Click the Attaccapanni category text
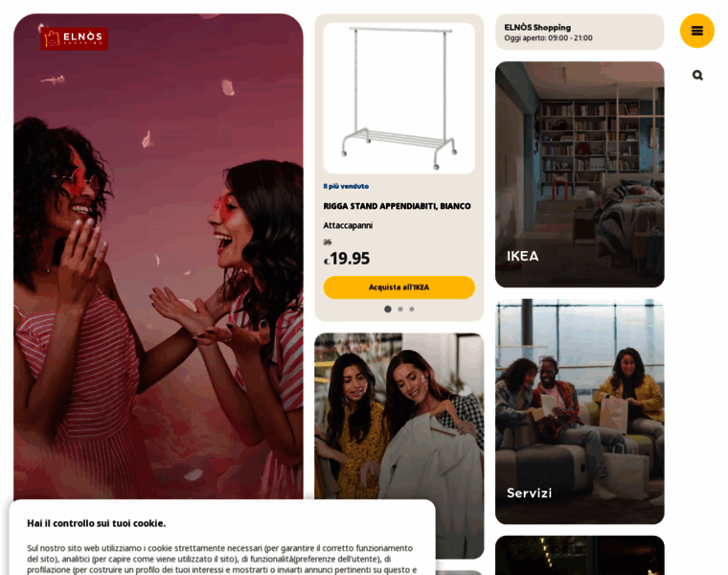Viewport: 728px width, 575px height. (348, 225)
